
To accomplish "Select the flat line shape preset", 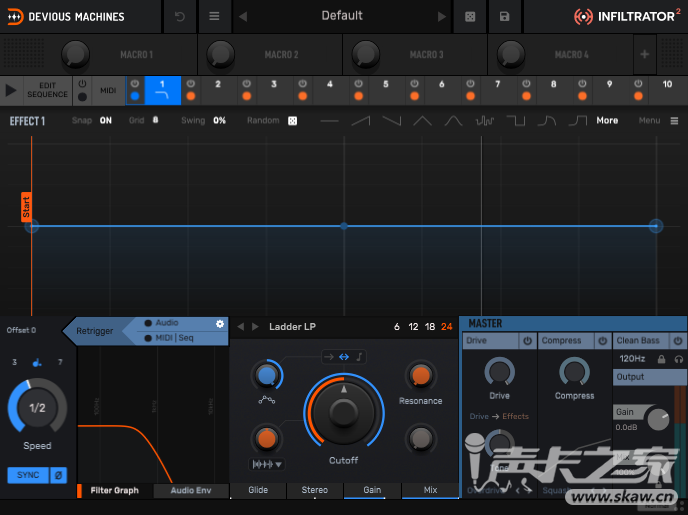I will (x=330, y=121).
